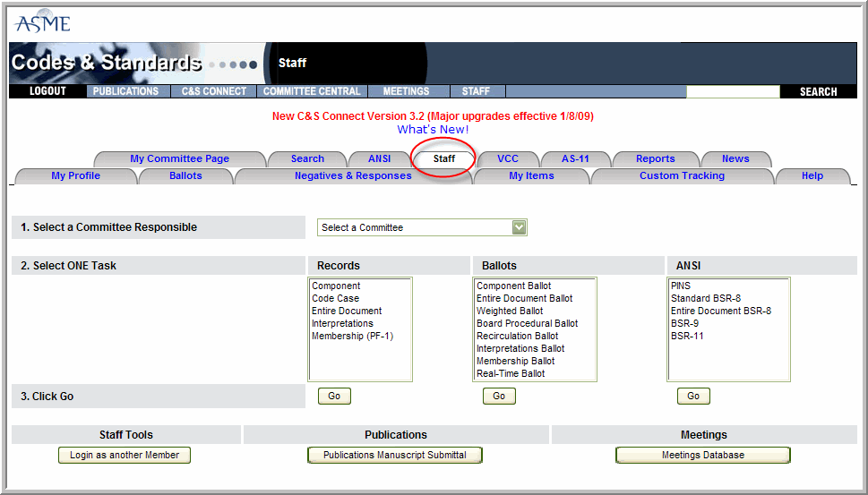Viewport: 868px width, 495px height.
Task: Select BSR-9 in the ANSI list
Action: (684, 323)
